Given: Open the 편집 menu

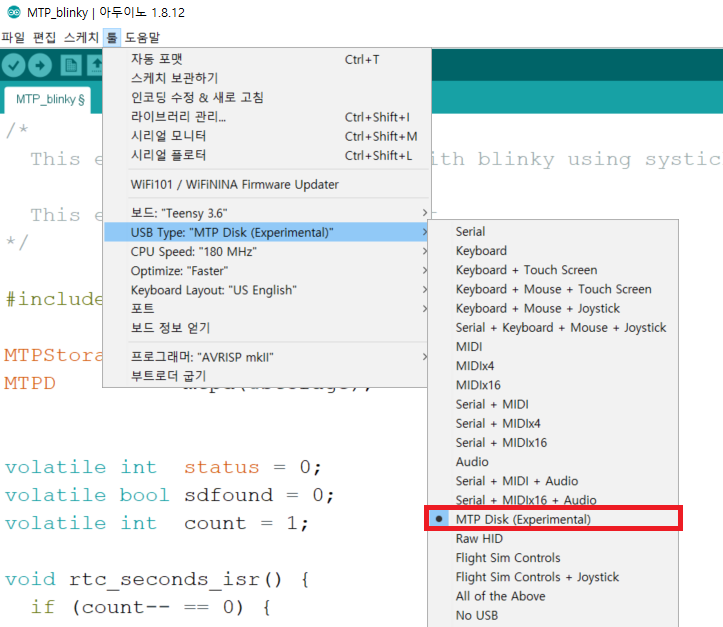Looking at the screenshot, I should coord(44,37).
